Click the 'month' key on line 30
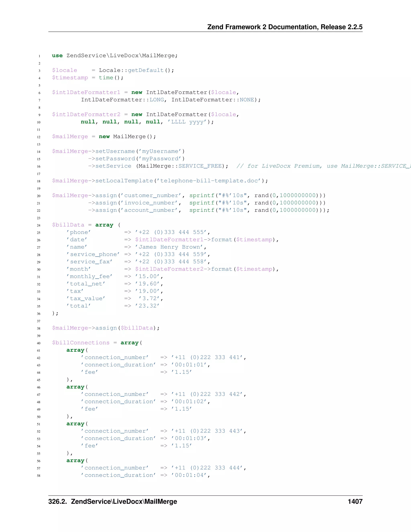 coord(78,269)
